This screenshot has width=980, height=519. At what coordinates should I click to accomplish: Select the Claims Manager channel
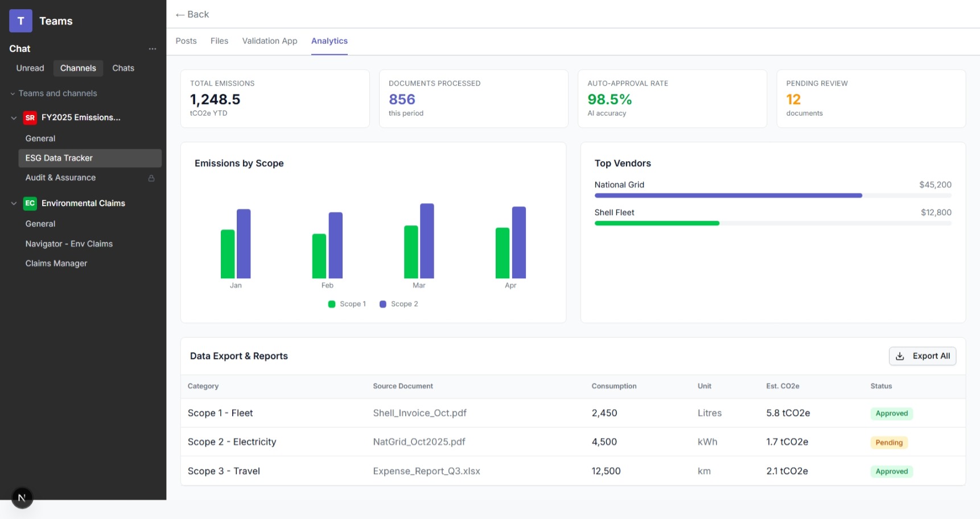click(x=56, y=263)
